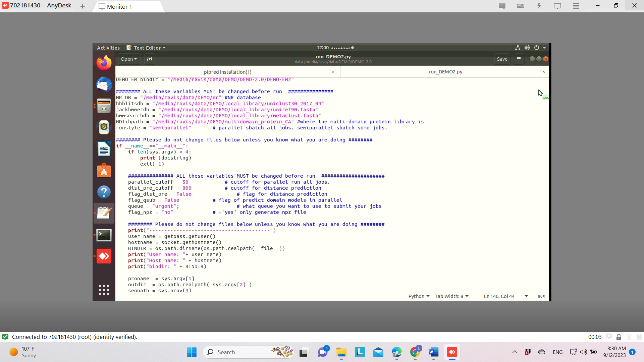Screen dimensions: 644x362
Task: Close the run_DEMO2.py tab
Action: (544, 72)
